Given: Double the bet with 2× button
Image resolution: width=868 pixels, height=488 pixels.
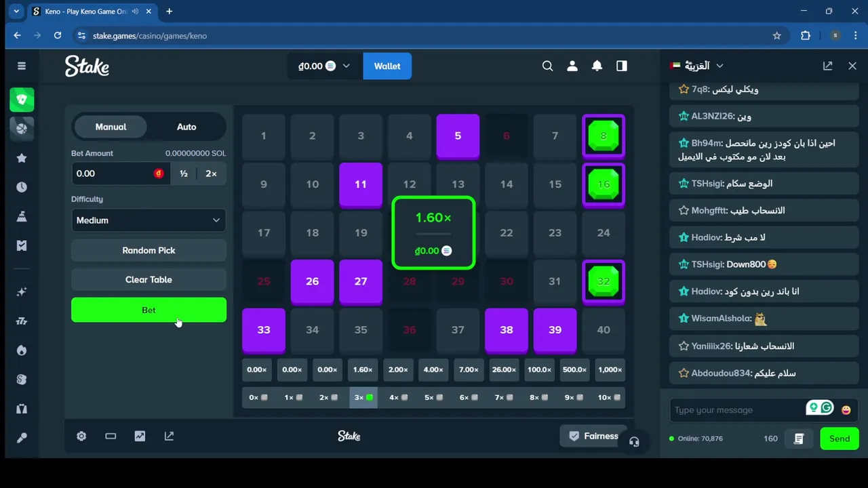Looking at the screenshot, I should point(211,174).
